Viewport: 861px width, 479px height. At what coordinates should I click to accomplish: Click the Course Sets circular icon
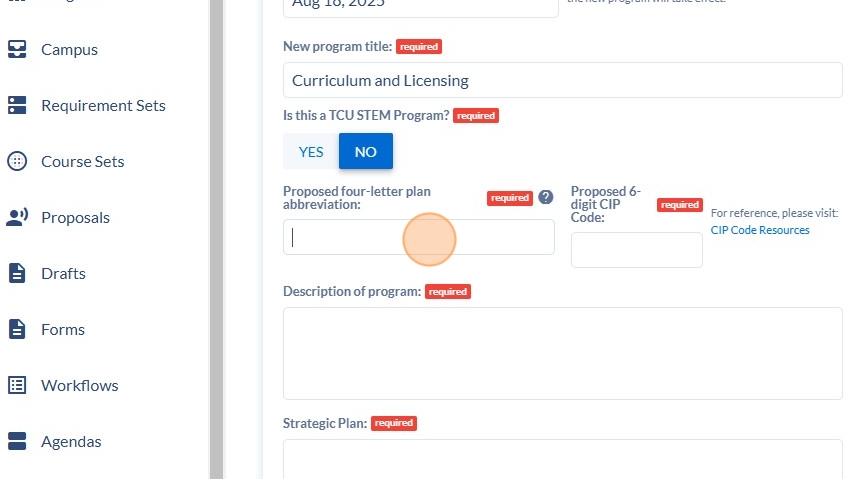(x=17, y=161)
